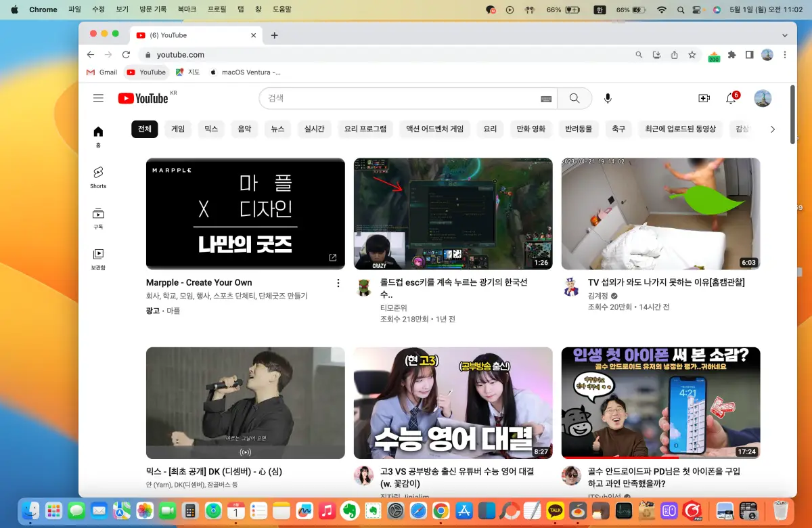Click the address bar showing youtube.com
The height and width of the screenshot is (528, 812).
(x=384, y=55)
